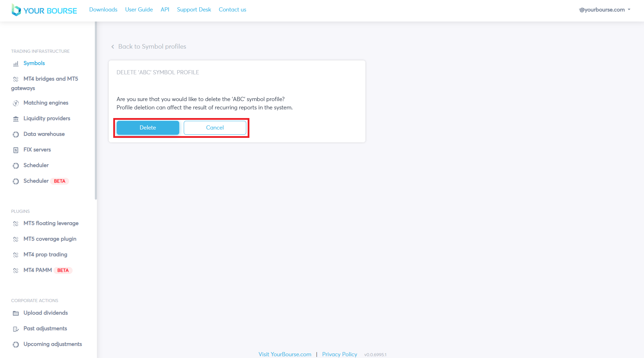Visit the Support Desk

coord(194,10)
